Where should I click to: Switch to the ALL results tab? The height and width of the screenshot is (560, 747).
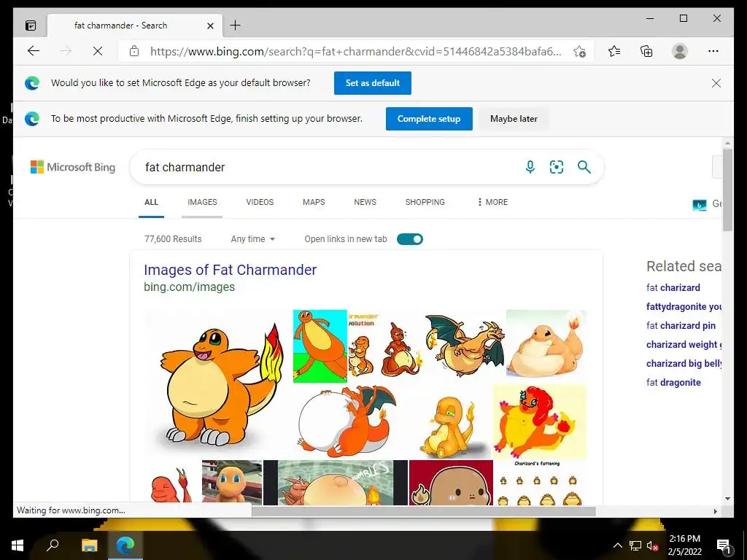(x=151, y=202)
